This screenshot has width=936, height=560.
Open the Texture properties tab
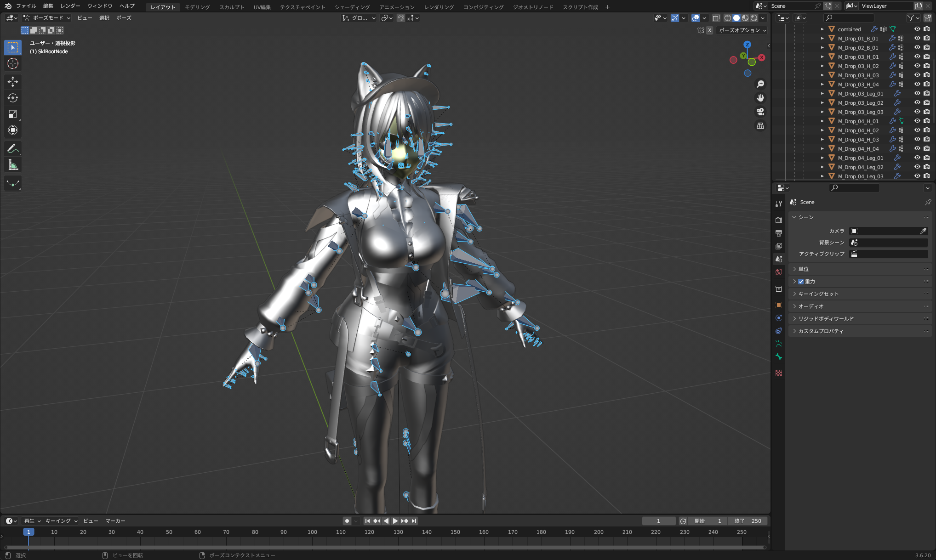[x=779, y=373]
